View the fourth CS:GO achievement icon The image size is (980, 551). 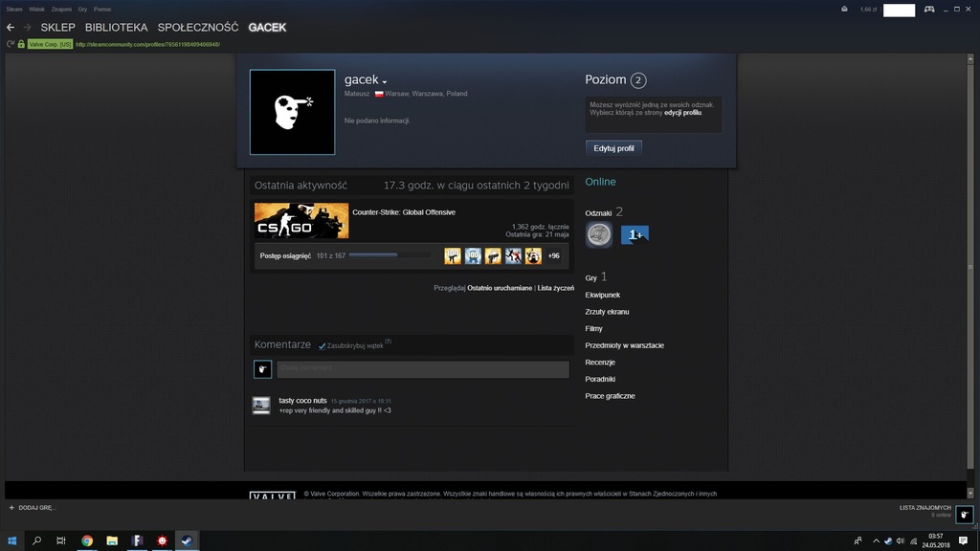click(513, 255)
